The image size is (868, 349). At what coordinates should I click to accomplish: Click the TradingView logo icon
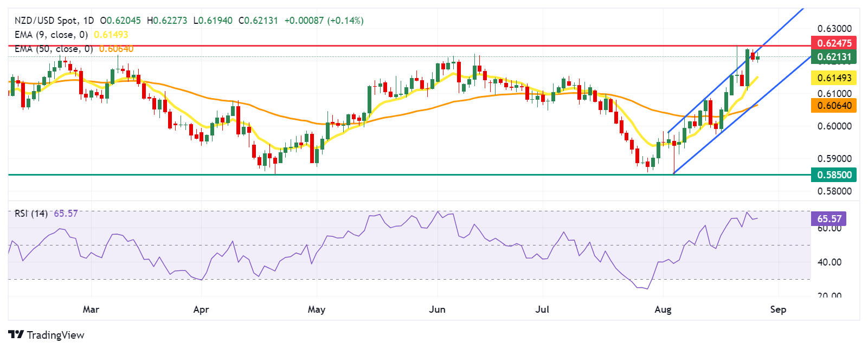pyautogui.click(x=16, y=335)
